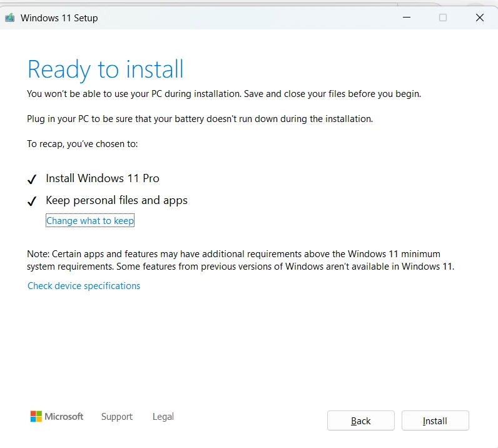Screen dimensions: 498x448
Task: Click the 'You won't be able to use' sentence
Action: point(224,94)
